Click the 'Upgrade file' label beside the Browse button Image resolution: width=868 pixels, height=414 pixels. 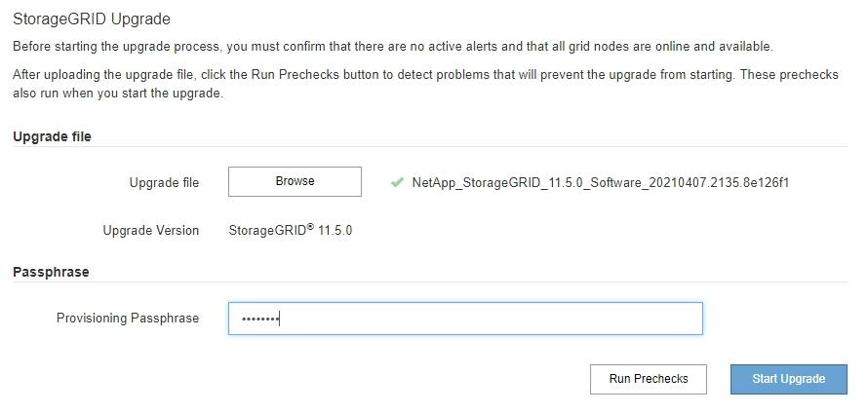[164, 183]
